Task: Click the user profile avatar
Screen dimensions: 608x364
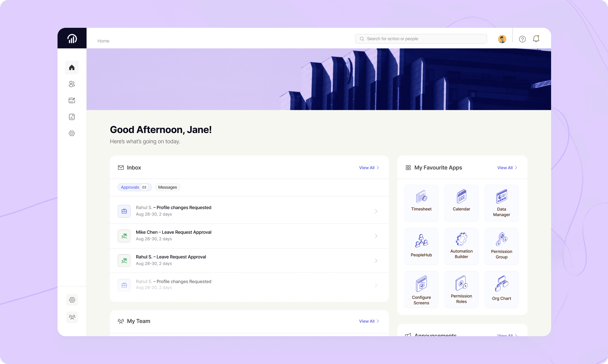Action: (x=502, y=39)
